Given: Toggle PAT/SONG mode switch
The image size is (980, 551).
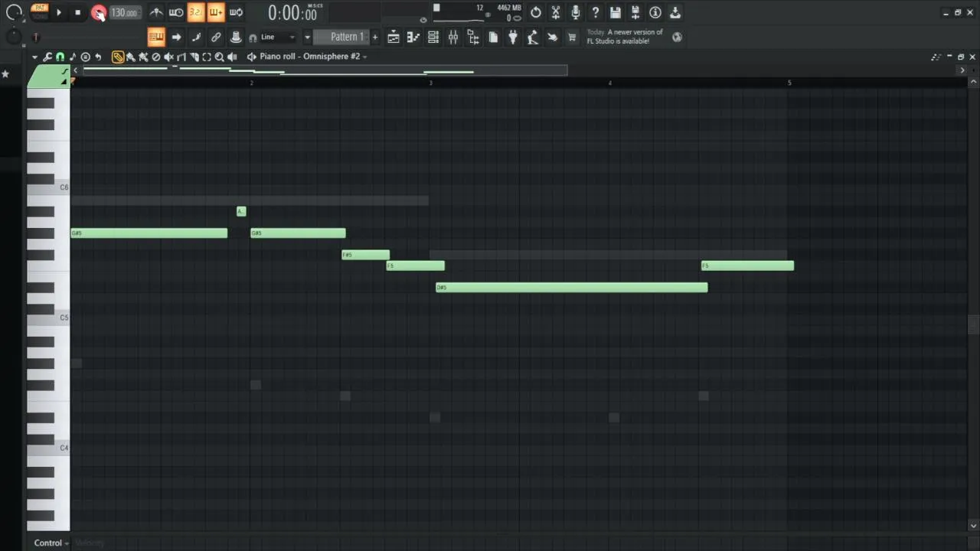Looking at the screenshot, I should coord(39,11).
